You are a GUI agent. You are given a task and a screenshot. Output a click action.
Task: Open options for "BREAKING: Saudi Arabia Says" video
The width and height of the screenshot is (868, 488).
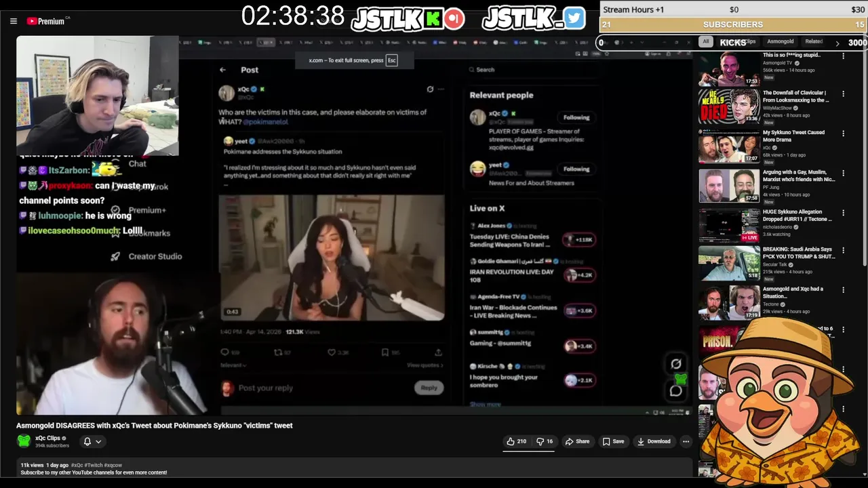[x=844, y=250]
